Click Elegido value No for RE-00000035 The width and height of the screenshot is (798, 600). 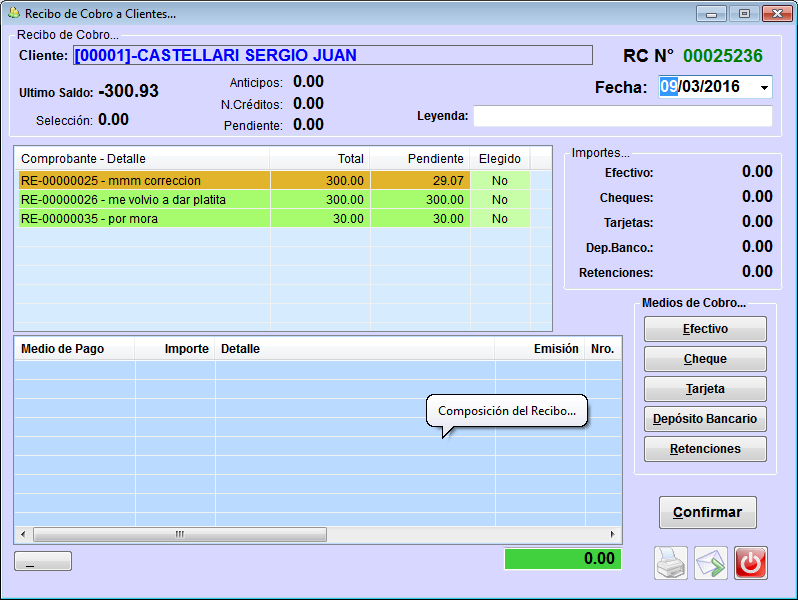500,219
